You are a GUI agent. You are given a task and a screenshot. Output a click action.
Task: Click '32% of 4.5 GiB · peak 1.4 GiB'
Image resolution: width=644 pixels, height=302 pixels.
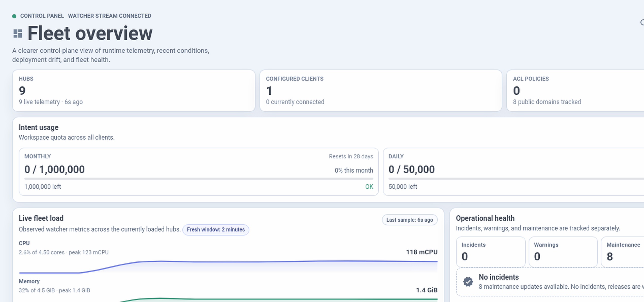[x=54, y=290]
